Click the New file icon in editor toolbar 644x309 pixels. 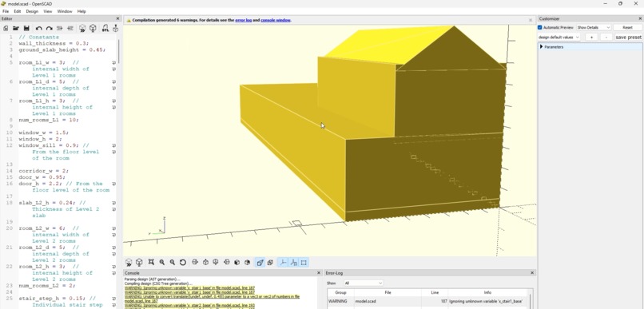pyautogui.click(x=6, y=28)
